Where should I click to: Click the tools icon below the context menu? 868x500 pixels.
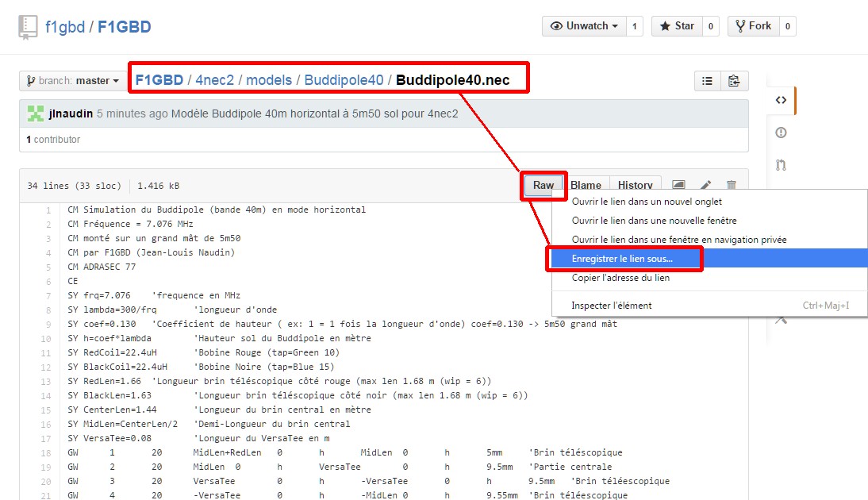(781, 320)
